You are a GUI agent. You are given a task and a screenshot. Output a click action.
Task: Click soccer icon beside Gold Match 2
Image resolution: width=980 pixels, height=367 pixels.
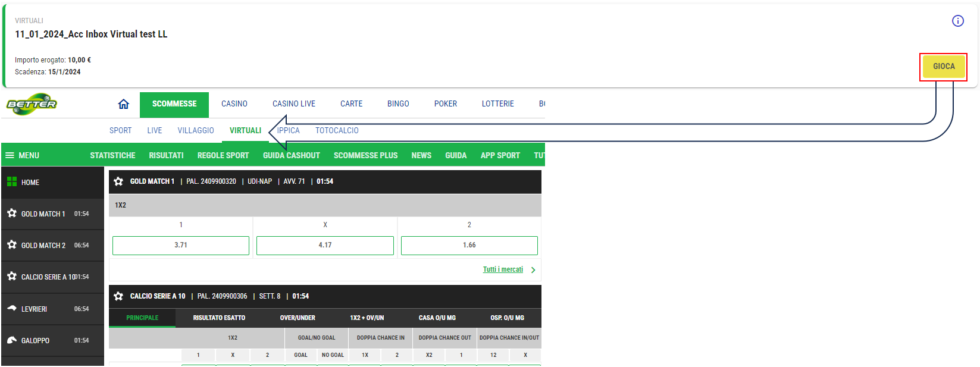point(12,245)
